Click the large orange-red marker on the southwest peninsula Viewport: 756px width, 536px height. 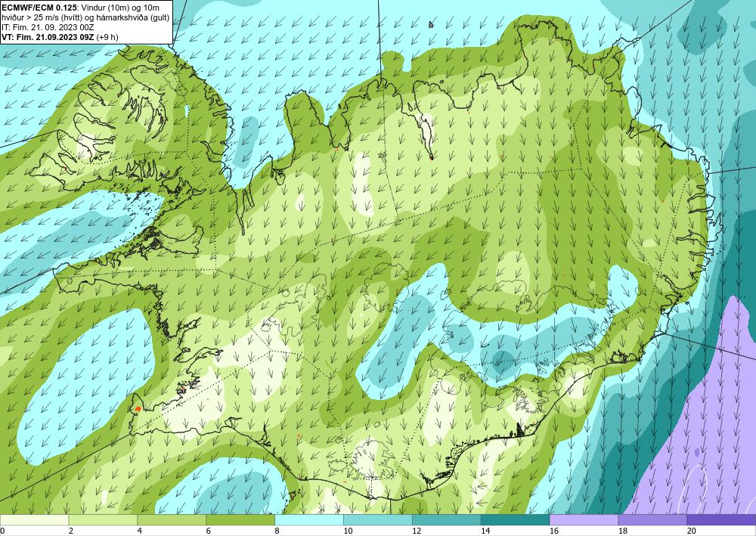[x=138, y=409]
